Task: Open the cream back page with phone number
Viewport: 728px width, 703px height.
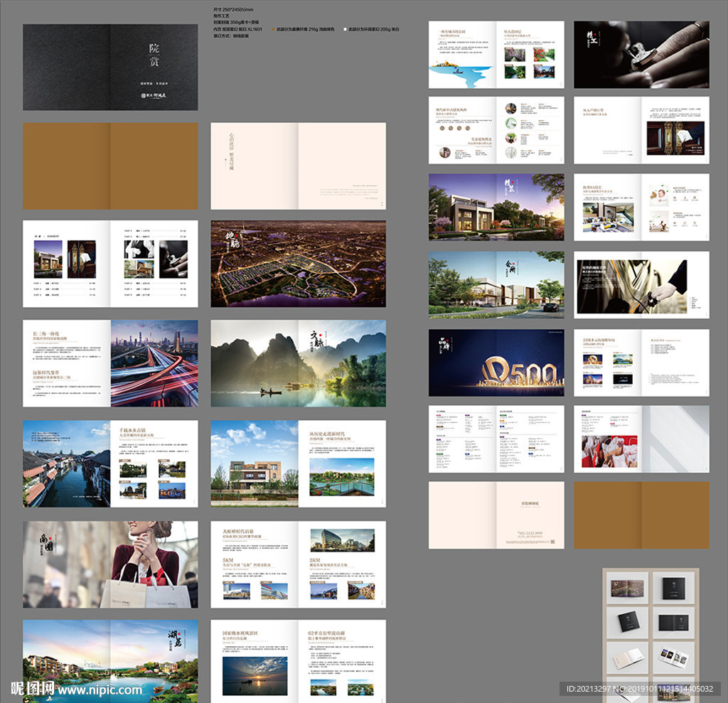Action: coord(496,515)
